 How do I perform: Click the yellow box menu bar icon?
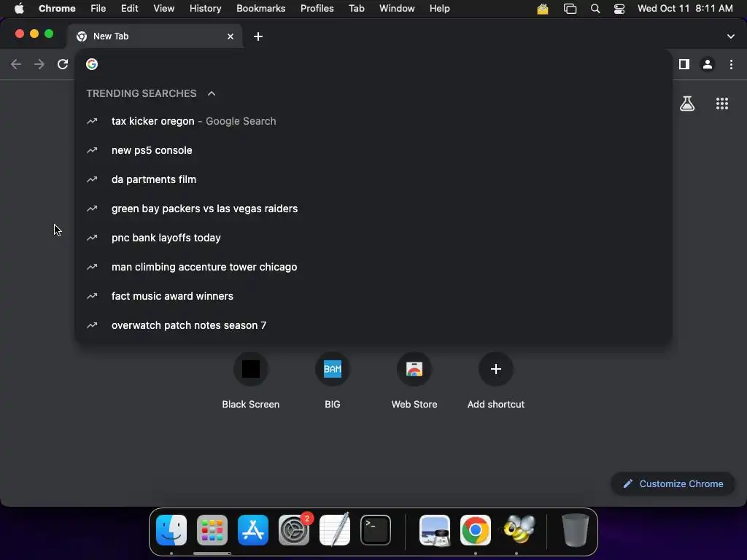[x=543, y=9]
